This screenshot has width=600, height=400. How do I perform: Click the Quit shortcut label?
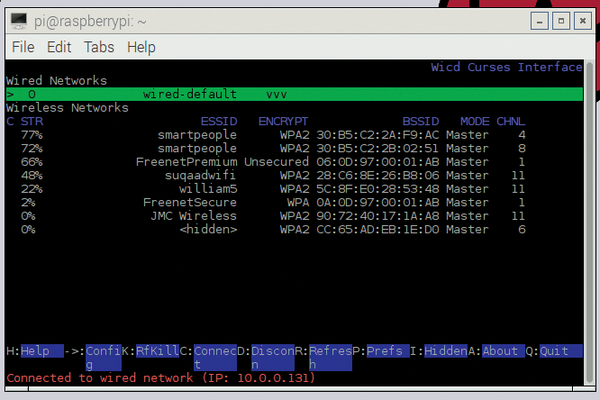(x=561, y=351)
